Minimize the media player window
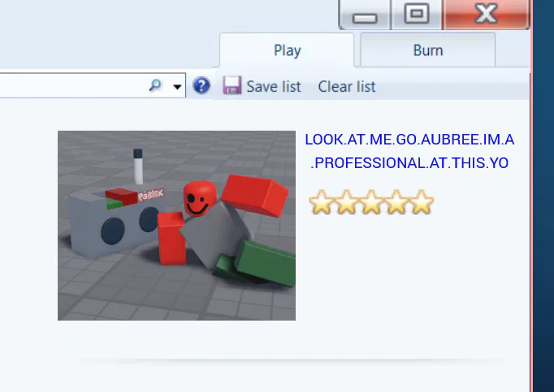554x392 pixels. pos(365,15)
